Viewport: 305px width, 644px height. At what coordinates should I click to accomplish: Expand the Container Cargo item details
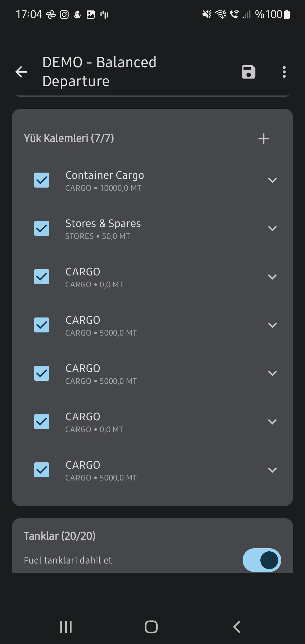click(272, 180)
